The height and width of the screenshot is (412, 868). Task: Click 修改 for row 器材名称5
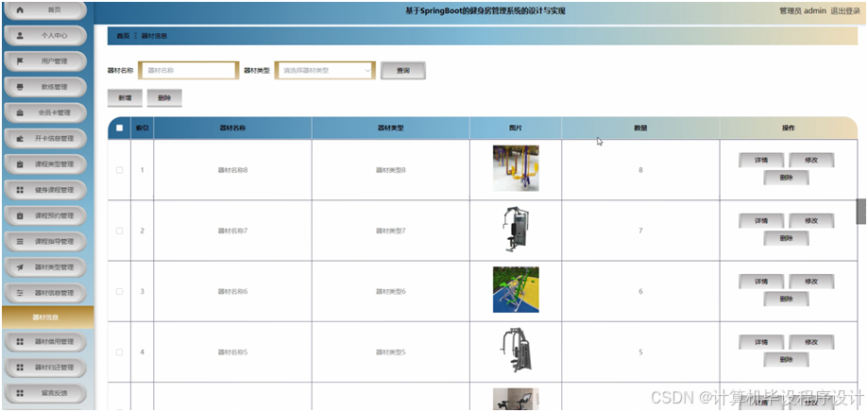(811, 342)
